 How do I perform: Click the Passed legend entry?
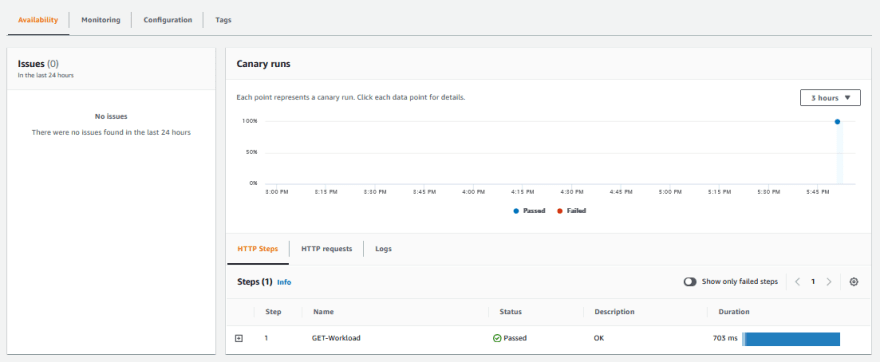(x=529, y=211)
